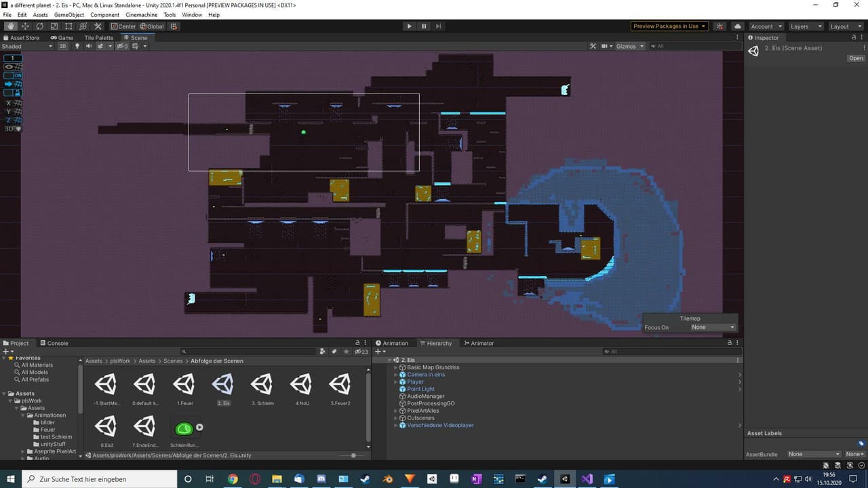
Task: Select the Rect transform tool
Action: pyautogui.click(x=68, y=26)
